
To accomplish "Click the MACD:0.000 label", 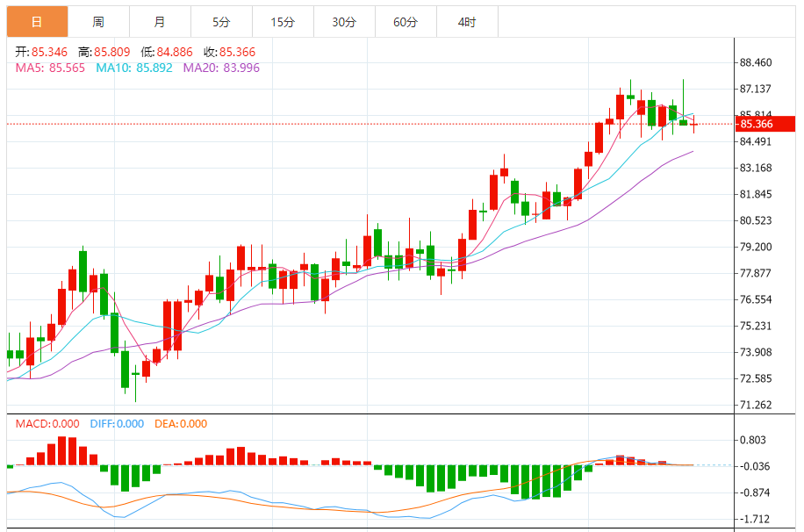I will tap(47, 424).
